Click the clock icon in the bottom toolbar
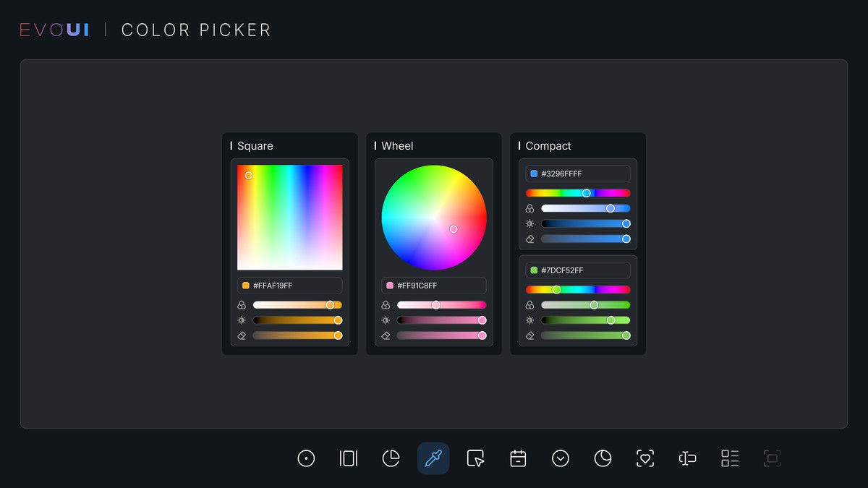The height and width of the screenshot is (488, 868). pos(603,458)
